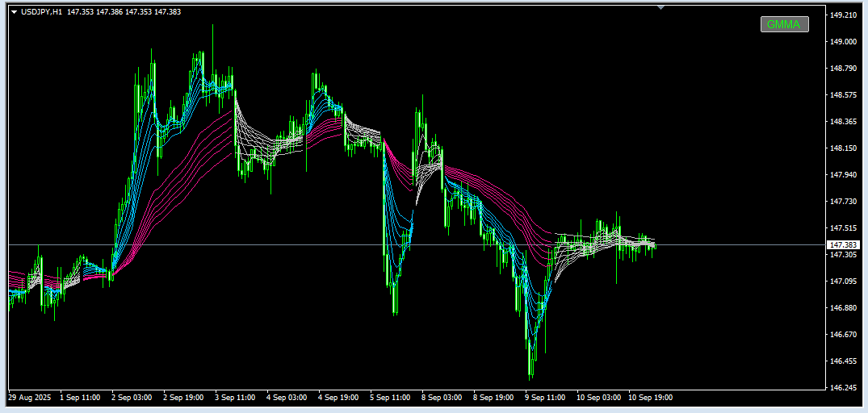Select the 147.515 price level label

[842, 227]
